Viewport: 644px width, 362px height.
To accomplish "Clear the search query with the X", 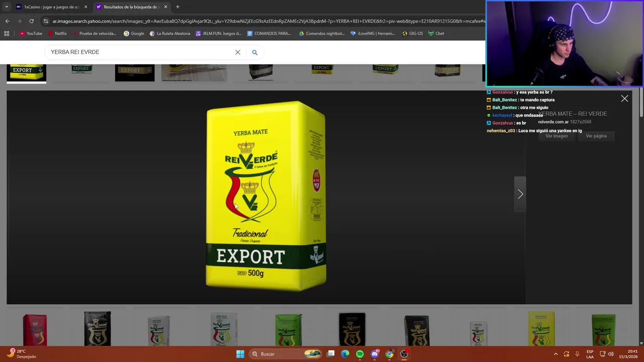I will pyautogui.click(x=238, y=52).
